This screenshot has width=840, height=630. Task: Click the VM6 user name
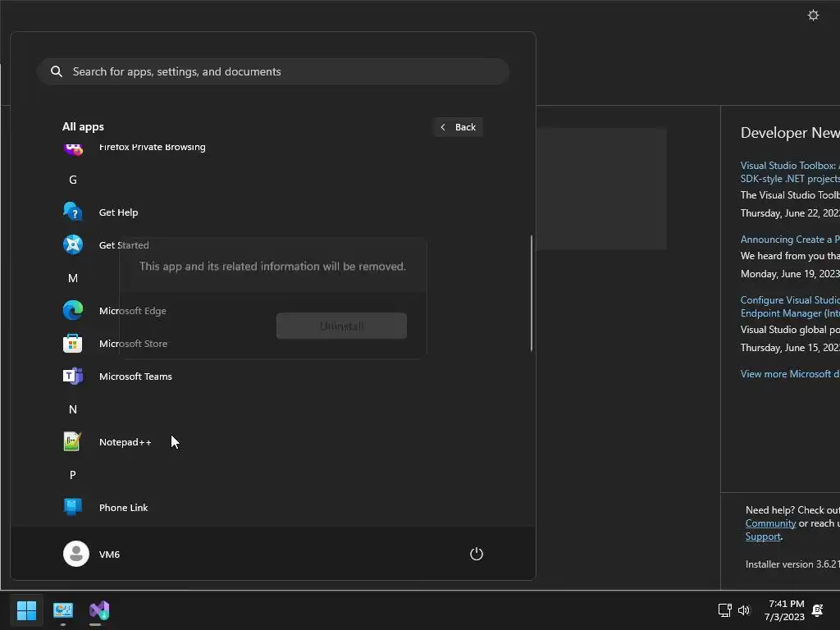pyautogui.click(x=109, y=555)
